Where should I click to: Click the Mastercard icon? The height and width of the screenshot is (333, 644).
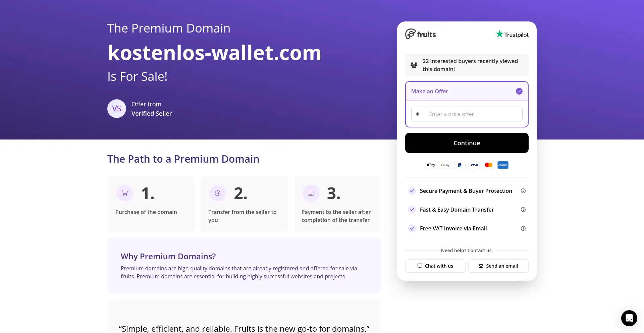pos(488,165)
